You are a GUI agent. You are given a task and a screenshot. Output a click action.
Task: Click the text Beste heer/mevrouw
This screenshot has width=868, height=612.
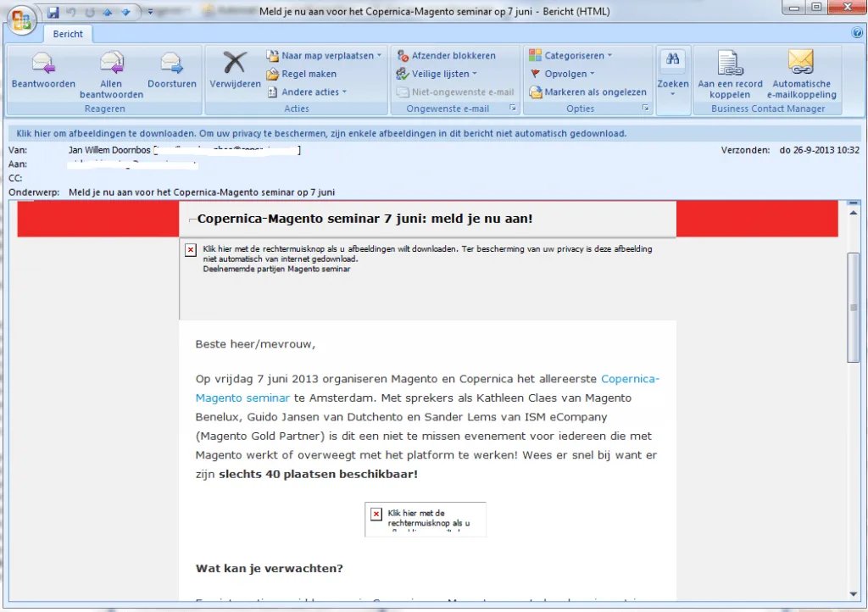pyautogui.click(x=255, y=344)
